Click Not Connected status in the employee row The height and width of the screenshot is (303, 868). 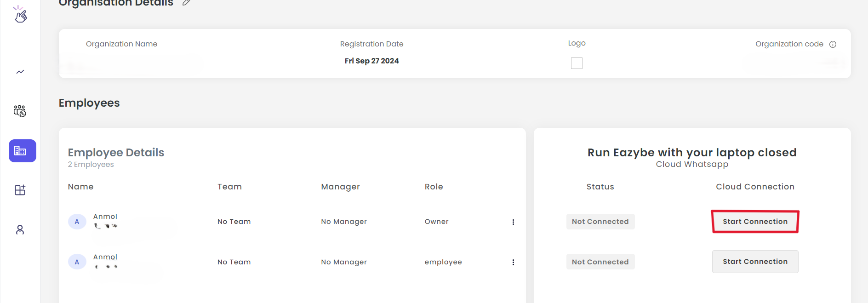[x=600, y=262]
